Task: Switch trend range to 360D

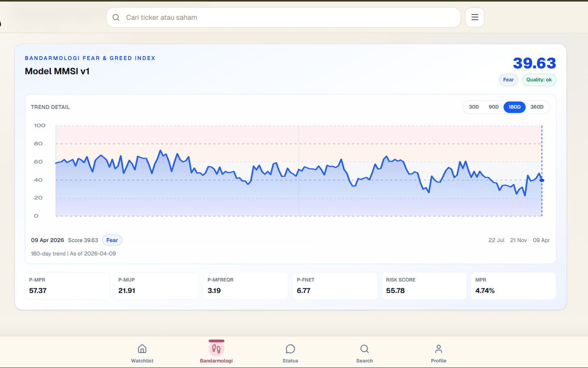Action: 537,107
